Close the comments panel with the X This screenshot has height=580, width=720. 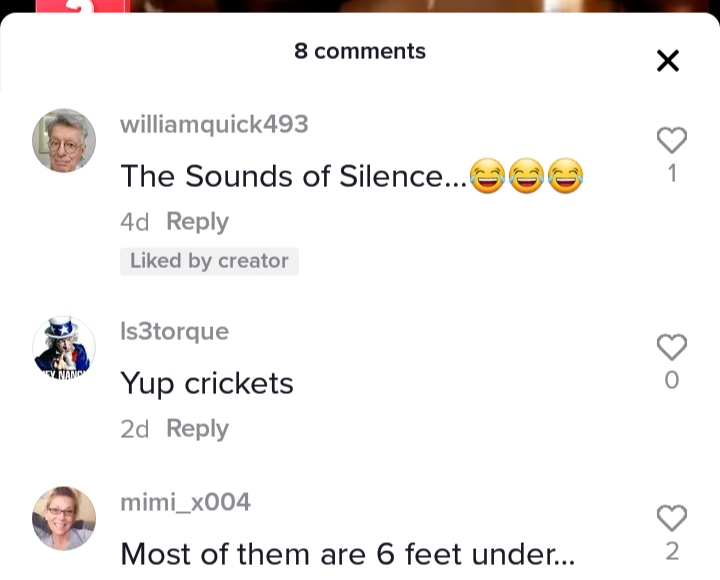[x=668, y=61]
